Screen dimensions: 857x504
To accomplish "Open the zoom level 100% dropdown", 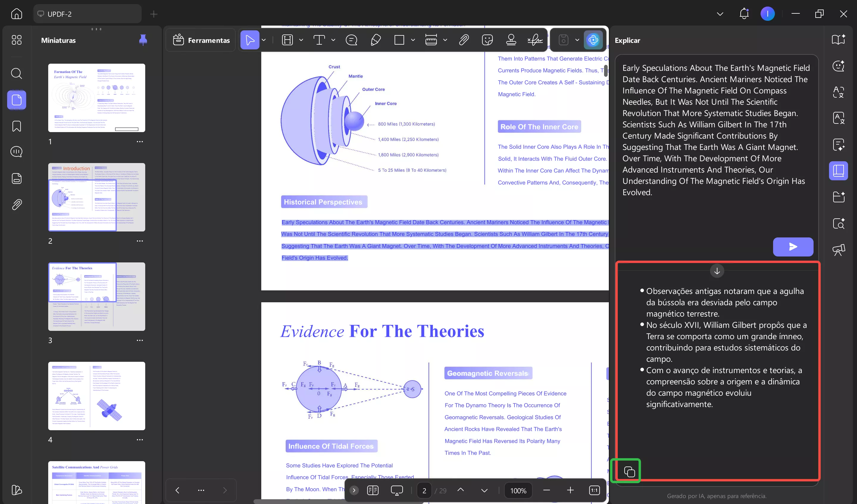I will 518,490.
